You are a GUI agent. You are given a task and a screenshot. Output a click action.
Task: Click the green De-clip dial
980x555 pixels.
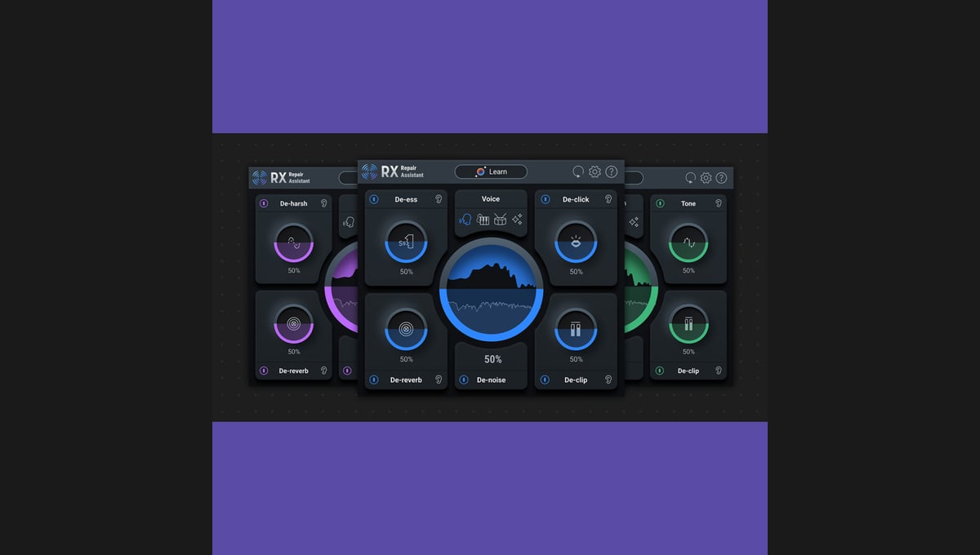point(688,324)
